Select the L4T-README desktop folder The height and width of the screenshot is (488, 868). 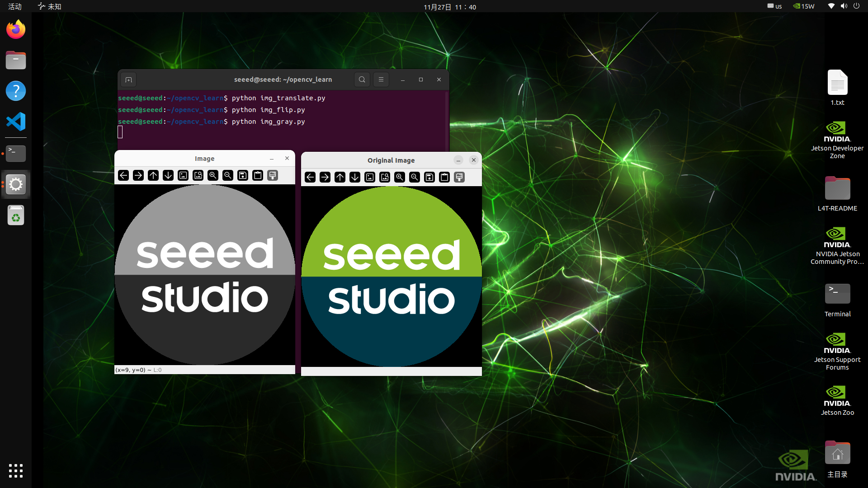[837, 194]
